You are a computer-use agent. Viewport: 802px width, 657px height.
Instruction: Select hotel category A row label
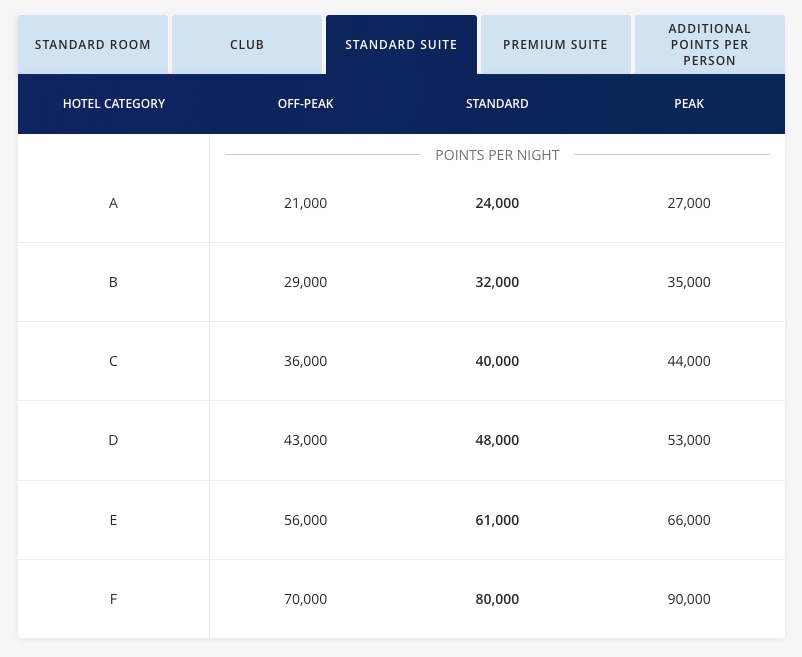pyautogui.click(x=113, y=202)
